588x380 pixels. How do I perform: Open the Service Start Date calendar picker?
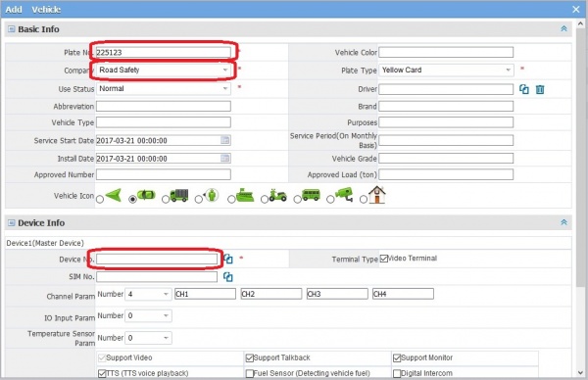[225, 140]
